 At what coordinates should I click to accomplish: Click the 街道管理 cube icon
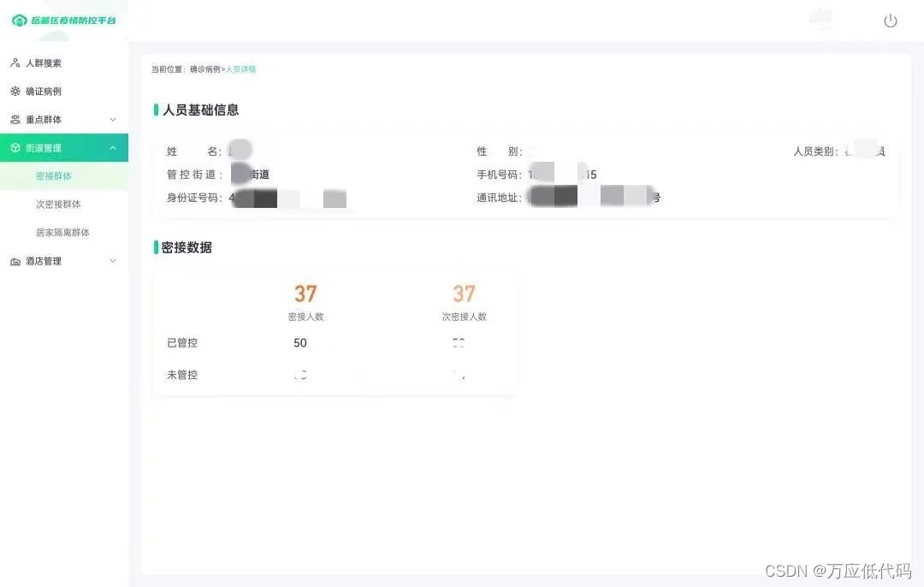click(15, 148)
